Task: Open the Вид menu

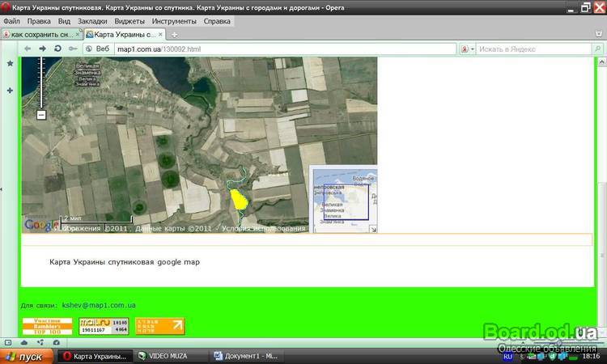Action: pyautogui.click(x=64, y=21)
